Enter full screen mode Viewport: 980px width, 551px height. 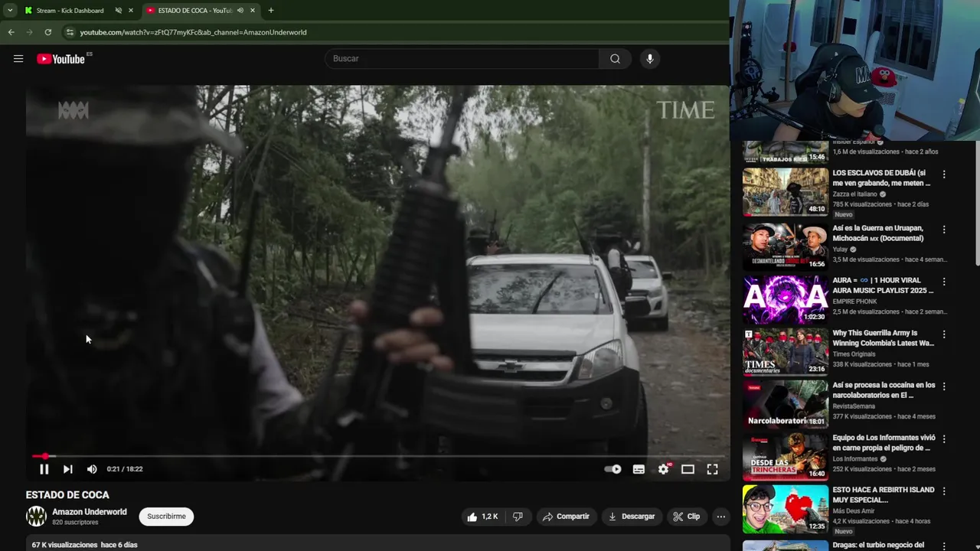712,469
